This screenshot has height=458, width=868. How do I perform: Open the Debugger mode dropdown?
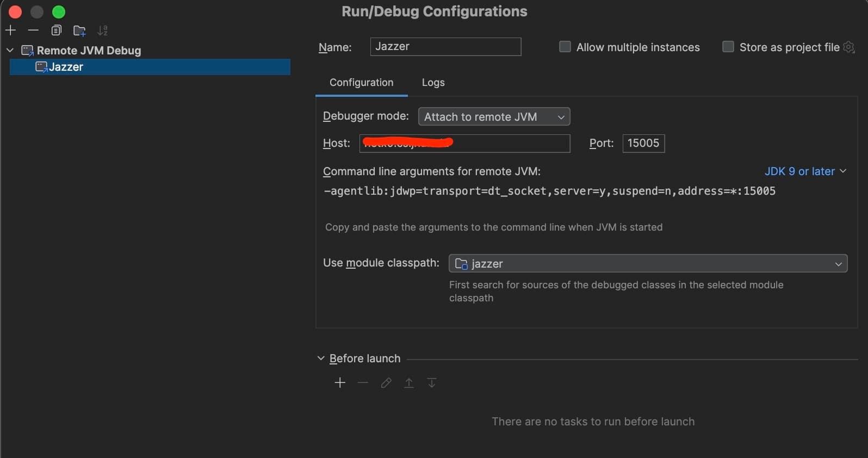[x=494, y=116]
